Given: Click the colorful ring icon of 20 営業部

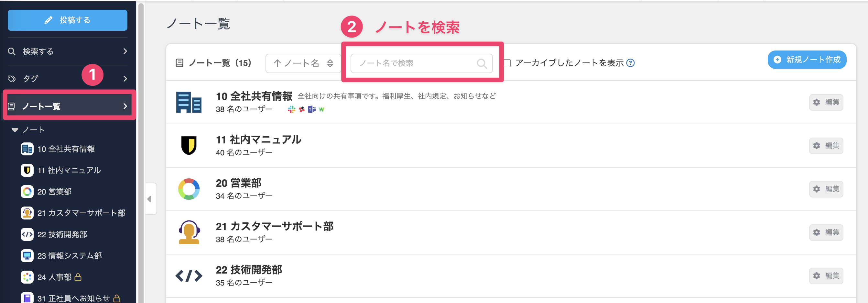Looking at the screenshot, I should pyautogui.click(x=189, y=189).
